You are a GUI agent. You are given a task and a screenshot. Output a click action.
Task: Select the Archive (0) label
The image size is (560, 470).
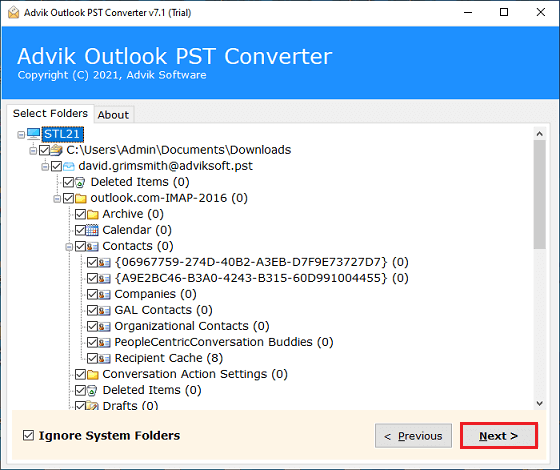click(133, 214)
